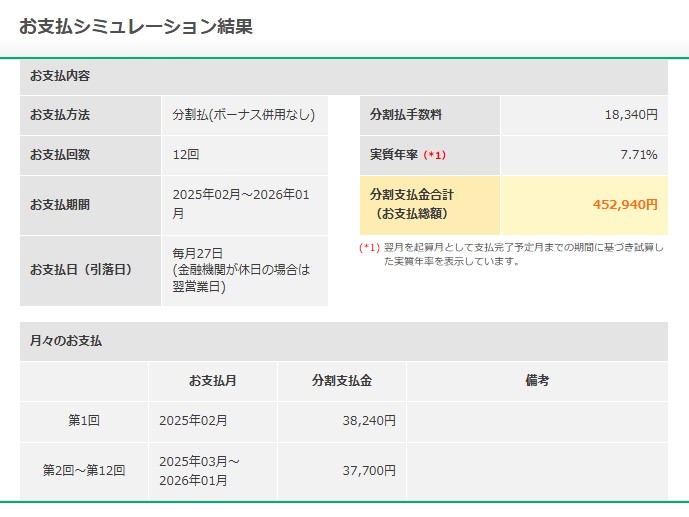Click the お支払シミュレーション結果 heading
The height and width of the screenshot is (517, 689).
[136, 26]
